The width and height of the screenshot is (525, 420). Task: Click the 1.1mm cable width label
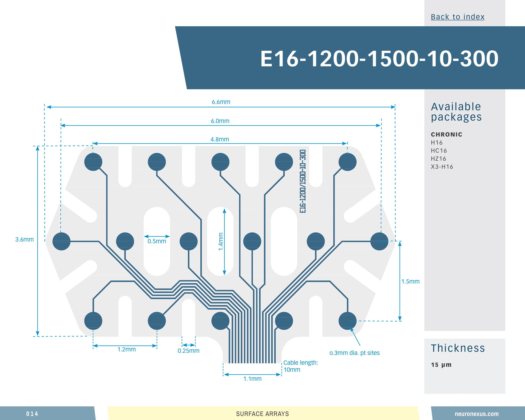[253, 379]
